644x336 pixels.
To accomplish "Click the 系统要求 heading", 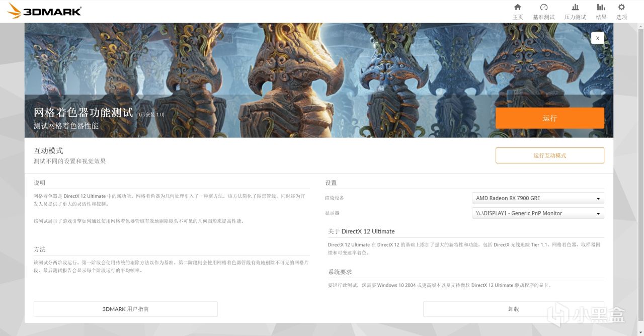I will click(340, 272).
